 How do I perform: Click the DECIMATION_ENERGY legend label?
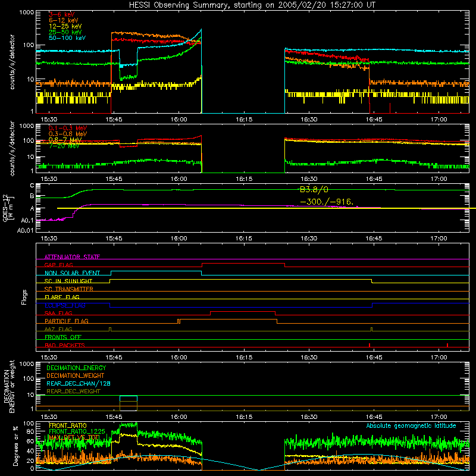(x=76, y=368)
